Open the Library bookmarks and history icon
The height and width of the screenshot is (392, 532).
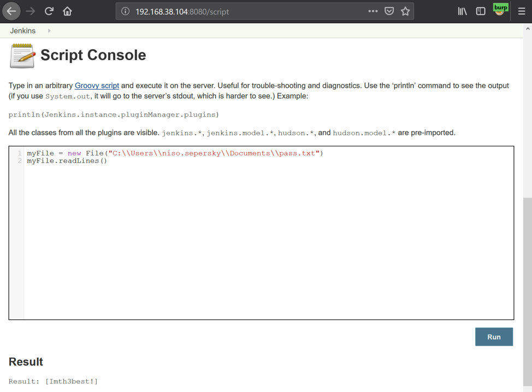[462, 11]
